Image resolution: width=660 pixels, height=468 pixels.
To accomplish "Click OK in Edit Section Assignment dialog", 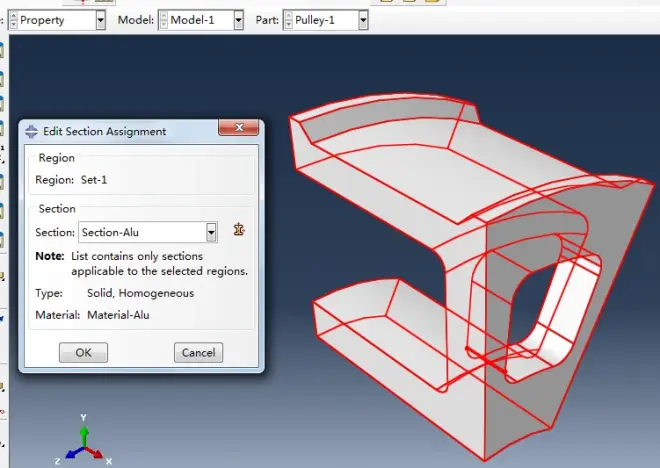I will [x=83, y=352].
